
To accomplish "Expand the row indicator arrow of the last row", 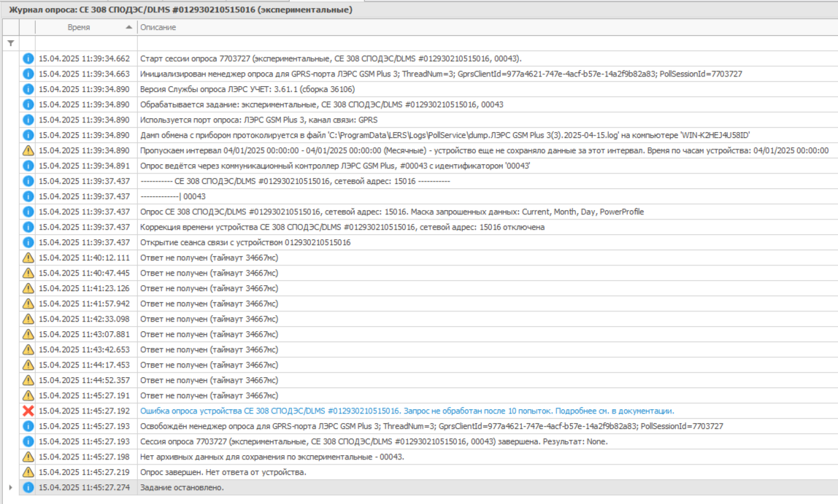I will coord(11,487).
